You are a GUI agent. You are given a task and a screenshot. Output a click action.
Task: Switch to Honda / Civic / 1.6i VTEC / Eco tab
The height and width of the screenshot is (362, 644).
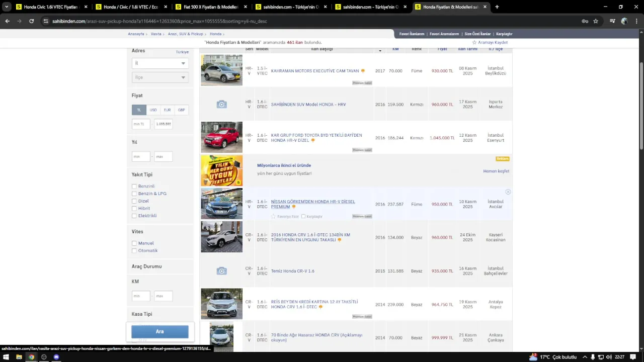click(x=131, y=7)
